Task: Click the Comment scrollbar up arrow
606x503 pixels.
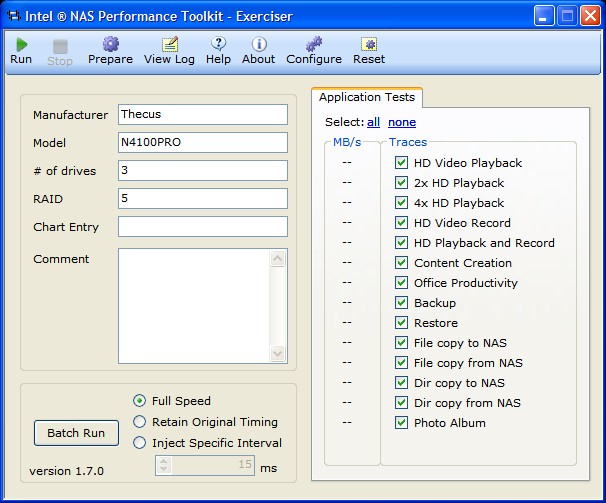Action: click(277, 258)
